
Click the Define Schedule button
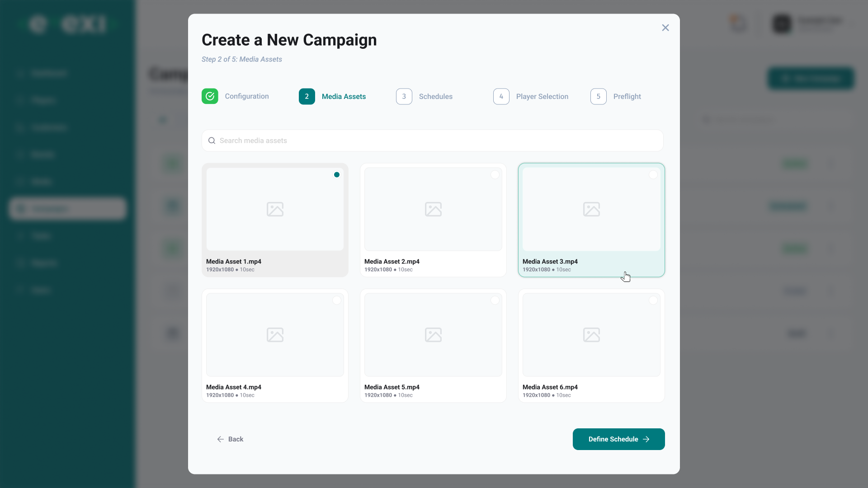618,439
